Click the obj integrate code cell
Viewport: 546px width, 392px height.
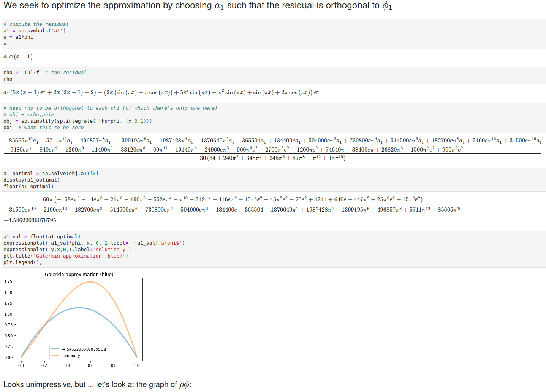[274, 118]
